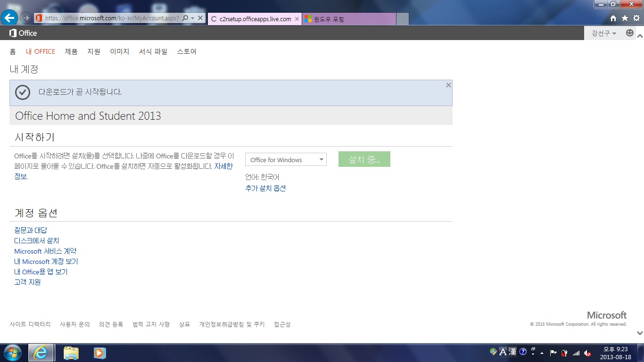Open the 제품 menu item

coord(71,51)
